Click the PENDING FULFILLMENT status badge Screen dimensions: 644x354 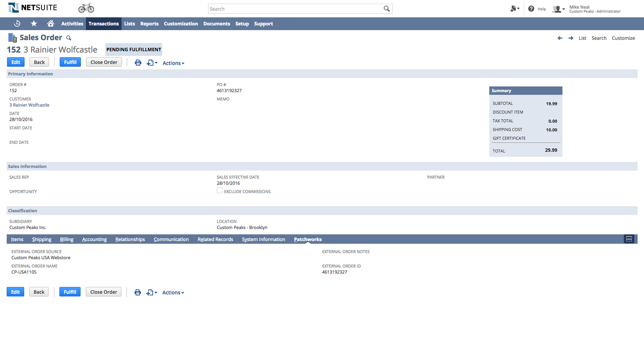[x=134, y=49]
